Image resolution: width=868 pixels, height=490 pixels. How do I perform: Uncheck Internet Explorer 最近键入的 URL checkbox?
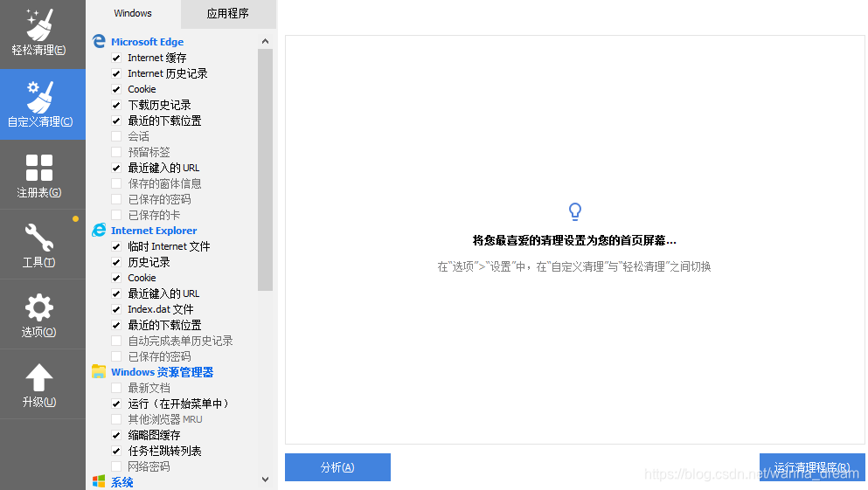116,293
